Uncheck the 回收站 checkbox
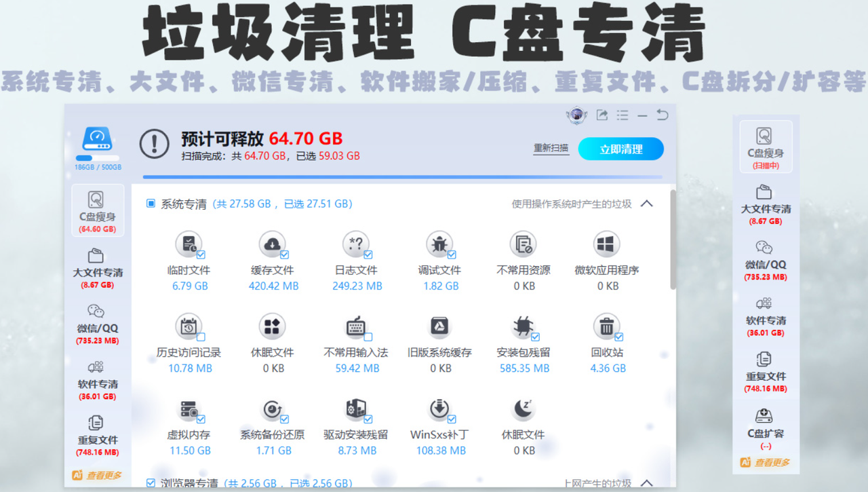 (619, 337)
